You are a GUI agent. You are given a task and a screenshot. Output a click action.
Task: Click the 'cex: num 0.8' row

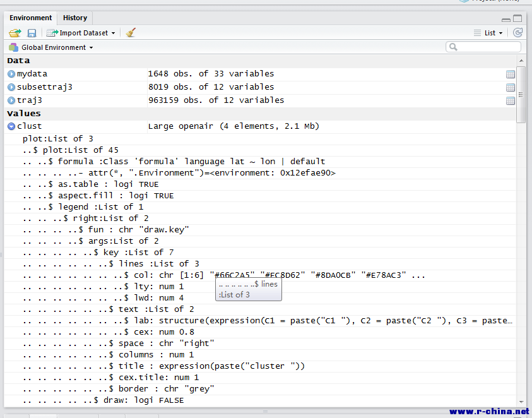(260, 332)
